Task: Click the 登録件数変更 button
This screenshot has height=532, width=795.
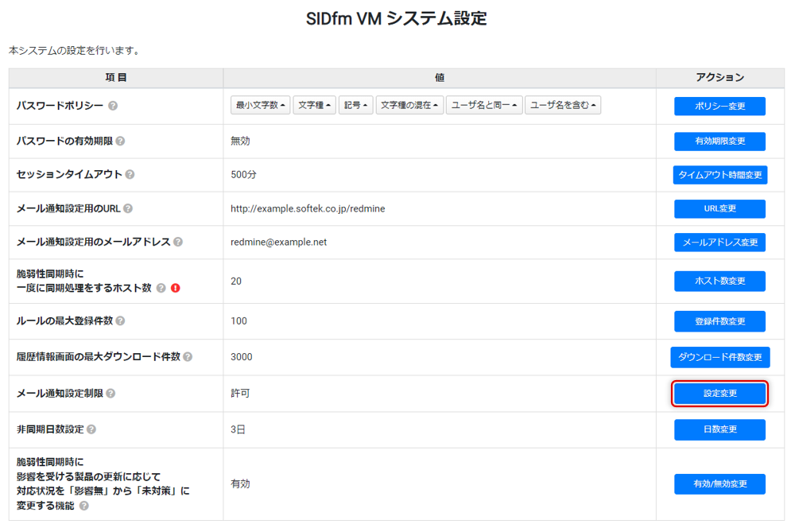Action: 719,321
